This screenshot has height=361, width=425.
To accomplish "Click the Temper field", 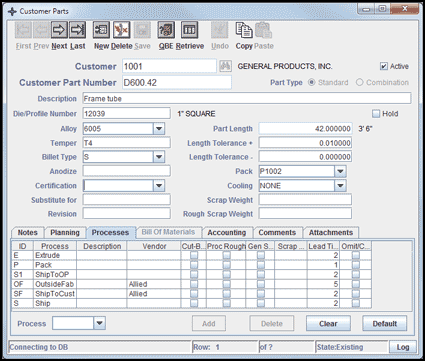I will click(126, 143).
